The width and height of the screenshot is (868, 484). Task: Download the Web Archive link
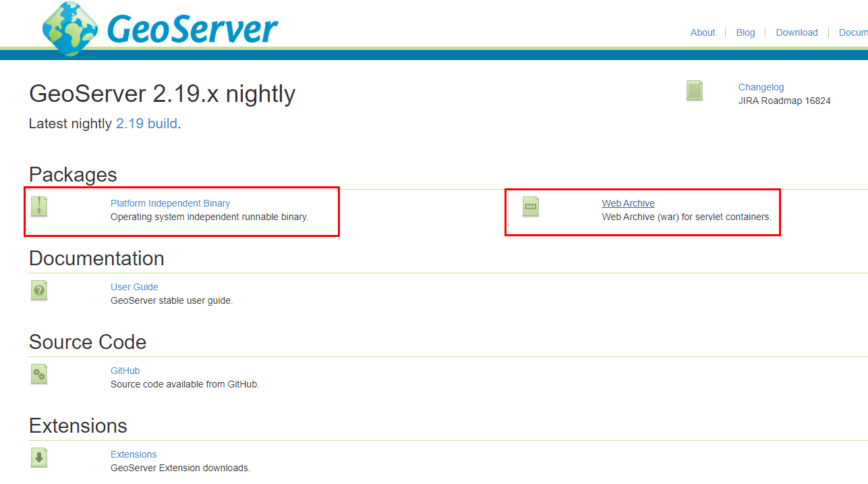pyautogui.click(x=628, y=203)
